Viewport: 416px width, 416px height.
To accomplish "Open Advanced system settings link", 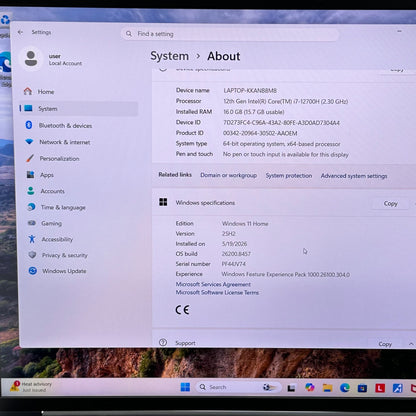I will click(x=354, y=176).
